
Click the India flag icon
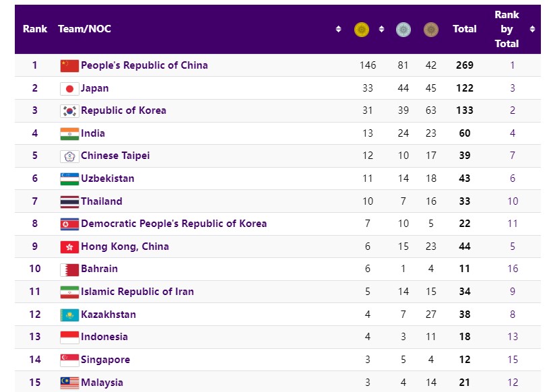(69, 134)
